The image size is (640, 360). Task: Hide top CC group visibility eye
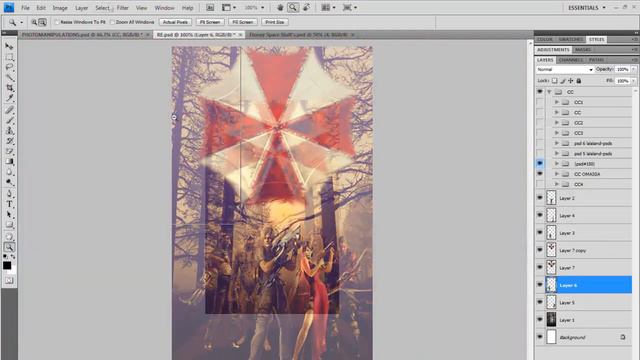540,92
